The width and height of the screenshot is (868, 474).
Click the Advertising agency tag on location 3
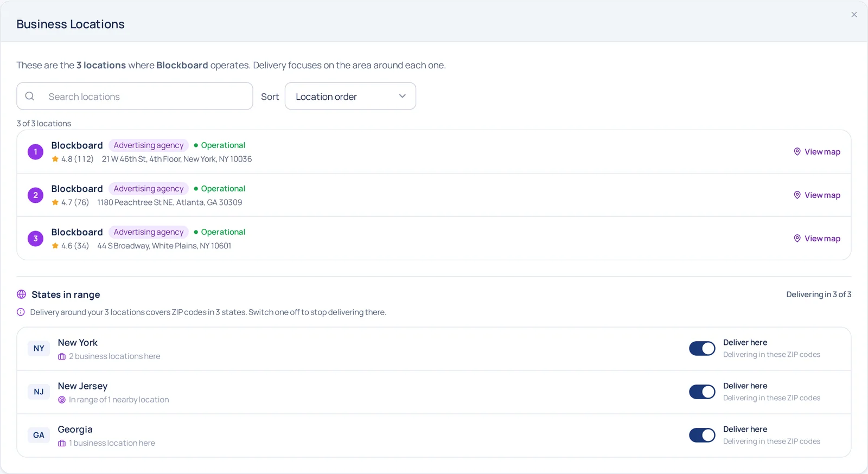(x=149, y=232)
